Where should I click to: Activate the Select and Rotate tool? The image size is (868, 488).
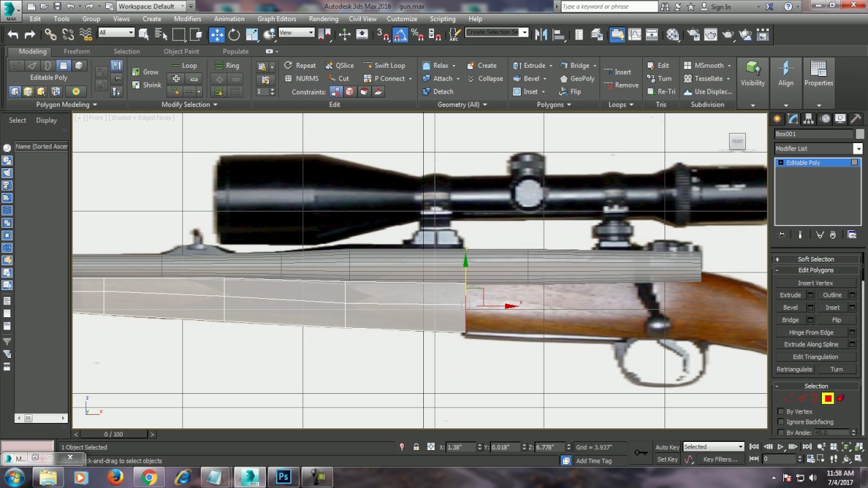234,35
